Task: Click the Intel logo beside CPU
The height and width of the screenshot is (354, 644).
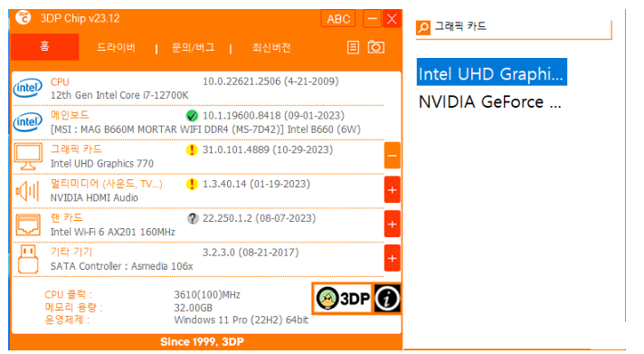Action: 27,88
